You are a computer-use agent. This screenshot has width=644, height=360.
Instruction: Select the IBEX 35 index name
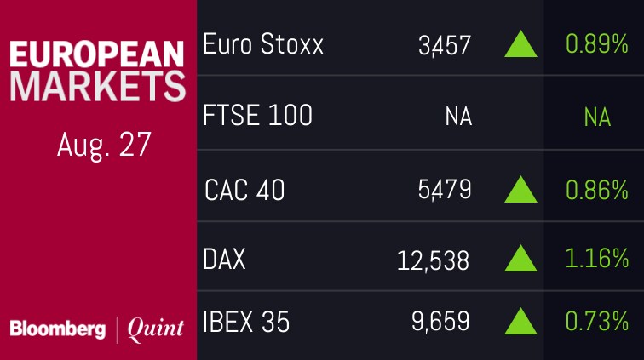(x=246, y=322)
